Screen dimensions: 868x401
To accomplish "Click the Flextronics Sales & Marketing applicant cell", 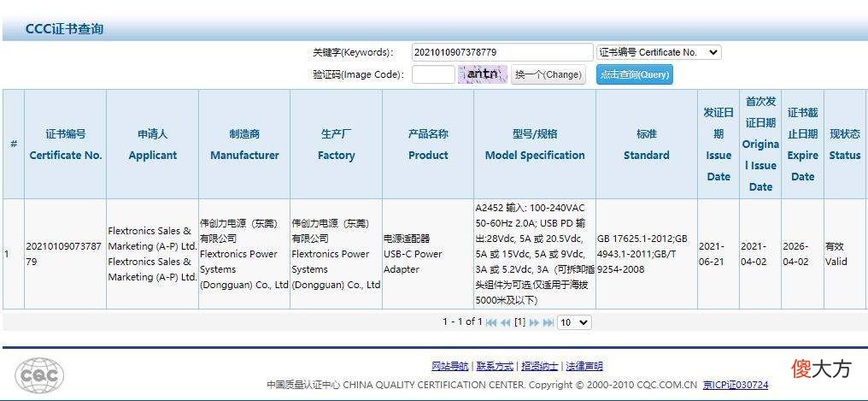I will pos(152,254).
